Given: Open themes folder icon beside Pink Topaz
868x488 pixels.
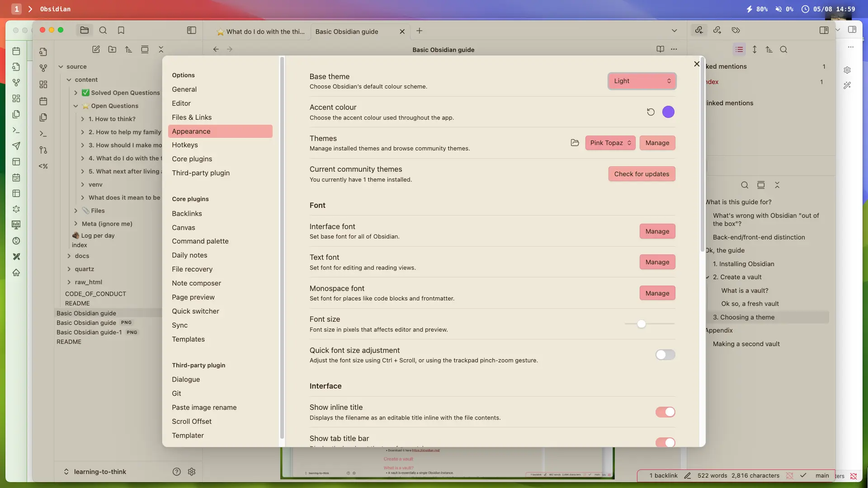Looking at the screenshot, I should click(x=575, y=143).
